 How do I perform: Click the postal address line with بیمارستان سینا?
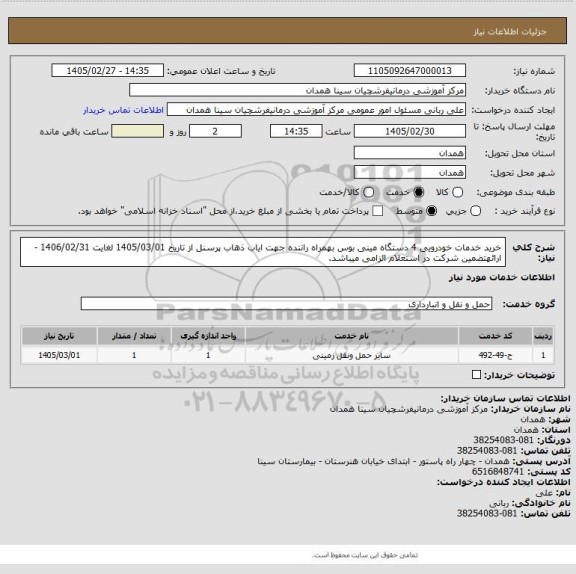pos(414,461)
